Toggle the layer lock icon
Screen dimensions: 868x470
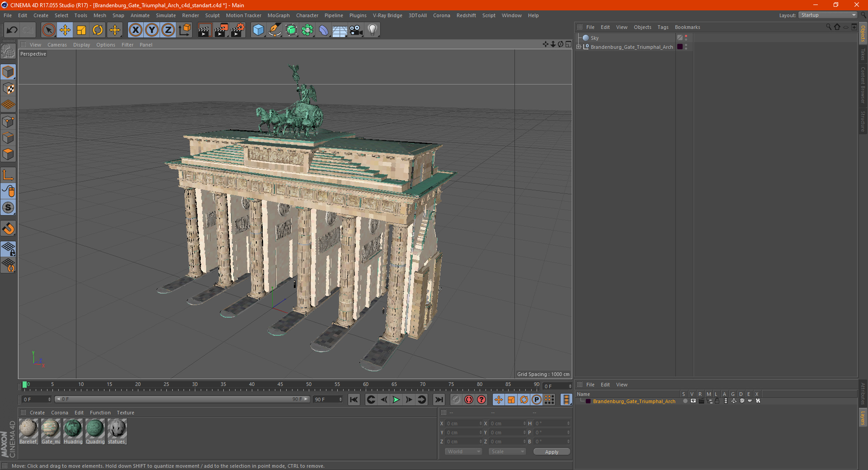(717, 401)
